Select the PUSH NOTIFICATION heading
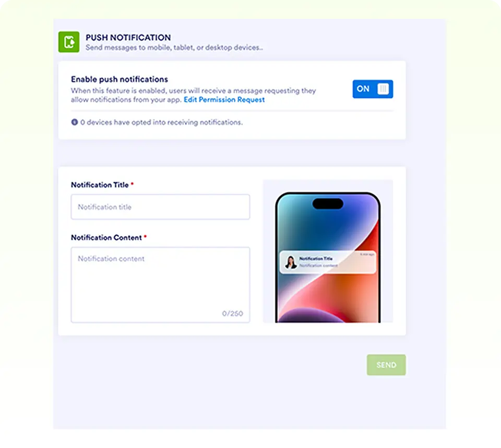Viewport: 501px width, 448px height. pyautogui.click(x=128, y=38)
